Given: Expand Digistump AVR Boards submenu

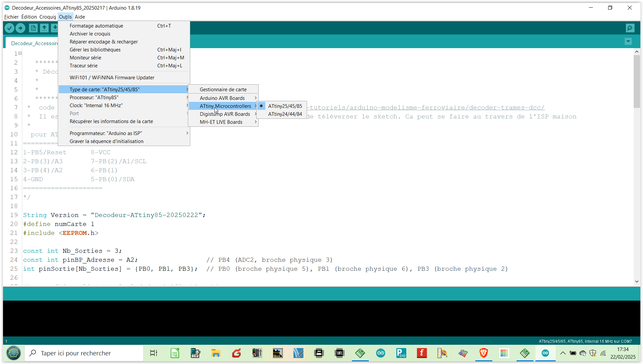Looking at the screenshot, I should point(223,114).
